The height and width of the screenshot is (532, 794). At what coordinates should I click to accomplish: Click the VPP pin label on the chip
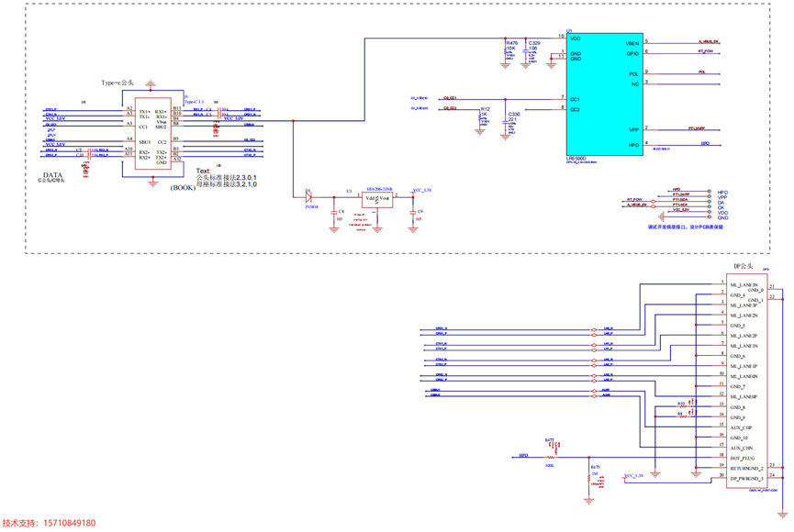[x=634, y=130]
